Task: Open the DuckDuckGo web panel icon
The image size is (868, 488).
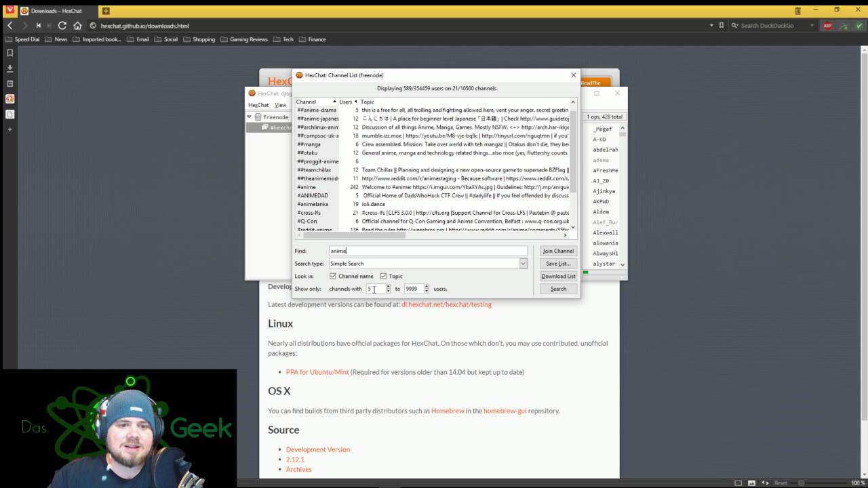Action: [10, 99]
